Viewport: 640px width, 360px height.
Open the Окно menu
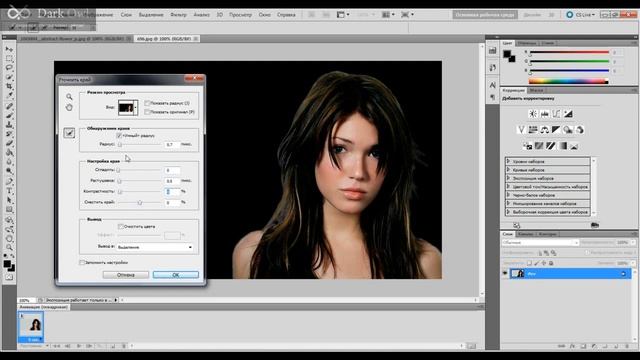(264, 15)
